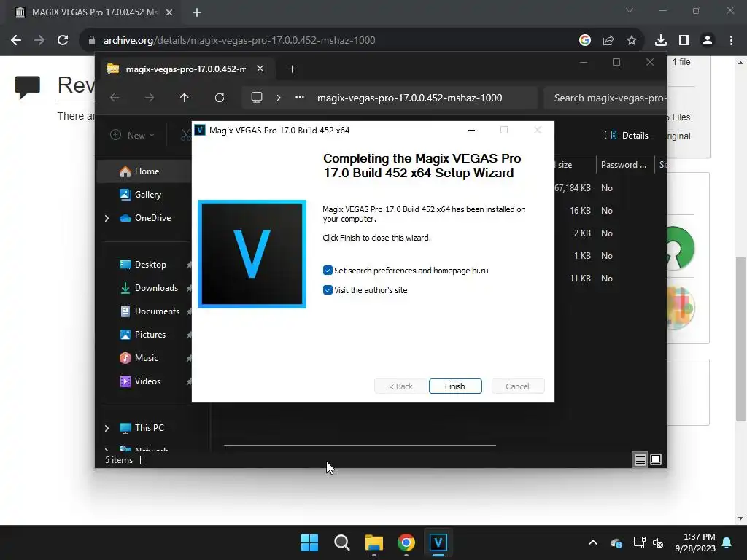Click the Search magix-vegas-pro box
747x560 pixels.
pos(605,98)
